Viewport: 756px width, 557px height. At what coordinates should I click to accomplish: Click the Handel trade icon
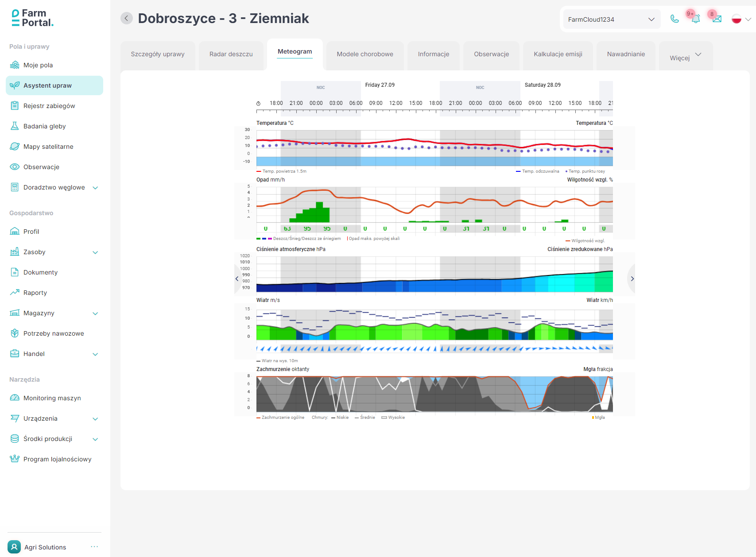pyautogui.click(x=15, y=354)
